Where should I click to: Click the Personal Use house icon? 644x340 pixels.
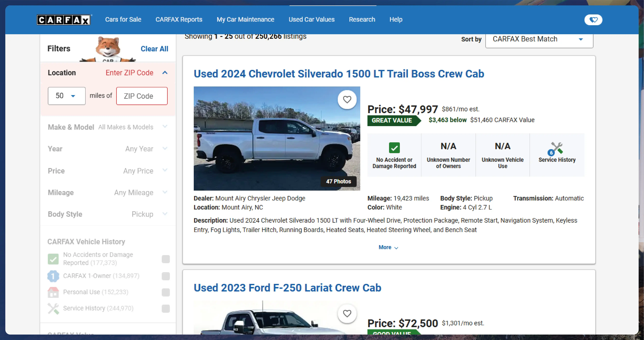[53, 292]
